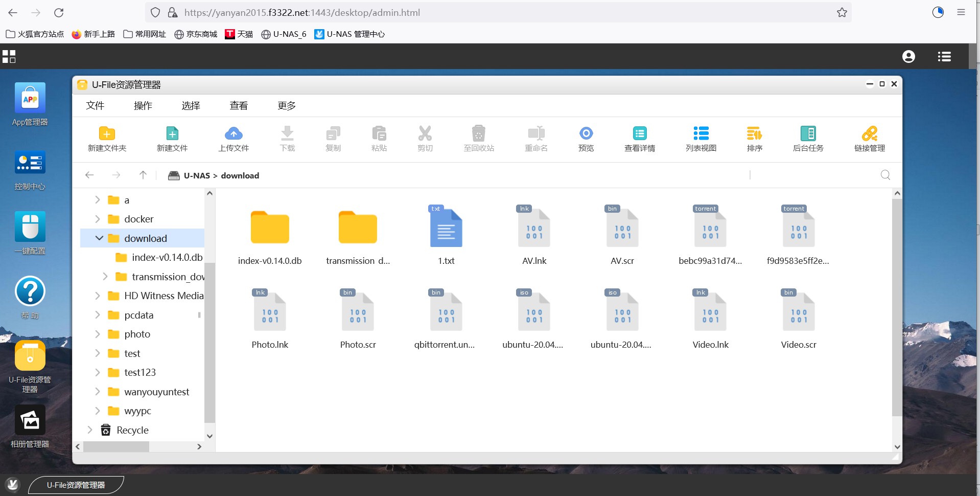Open the 文件 menu

[x=95, y=105]
